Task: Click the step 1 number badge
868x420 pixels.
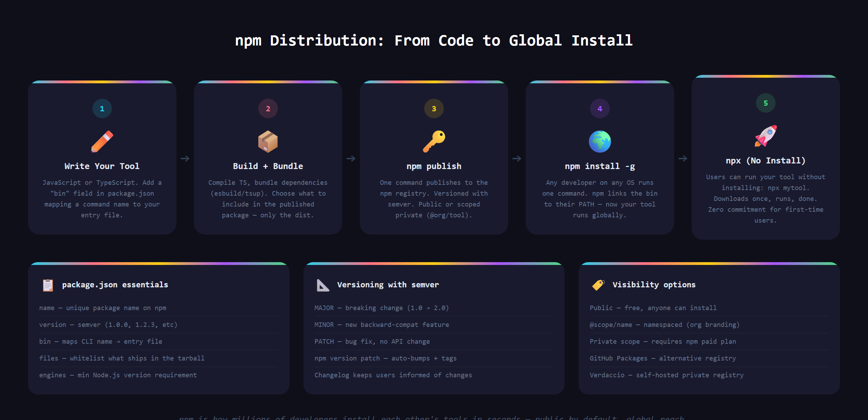Action: tap(102, 108)
